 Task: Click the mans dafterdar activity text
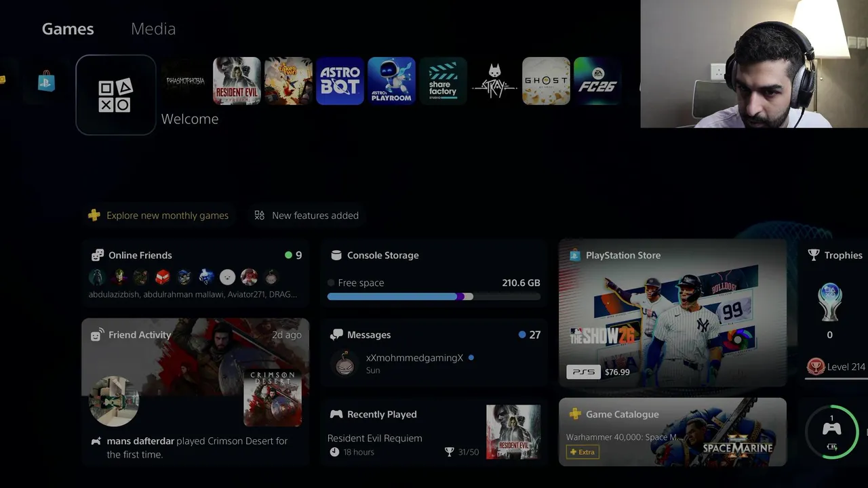coord(197,447)
